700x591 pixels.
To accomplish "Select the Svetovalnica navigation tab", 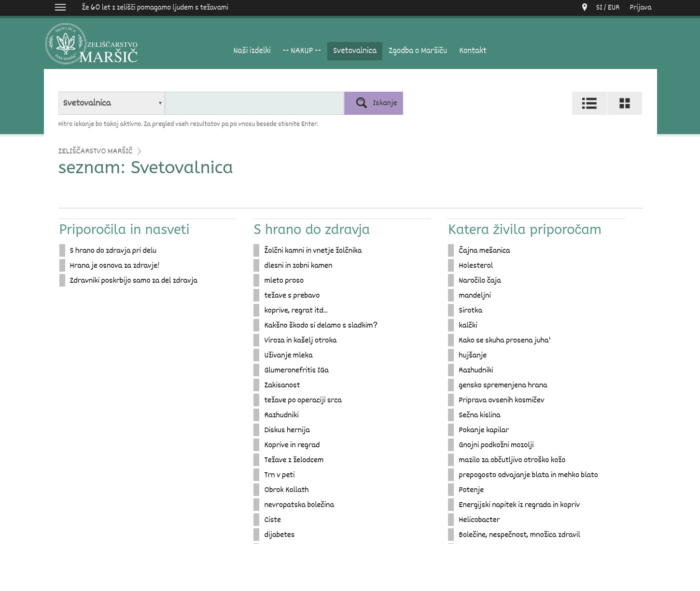I will tap(354, 51).
